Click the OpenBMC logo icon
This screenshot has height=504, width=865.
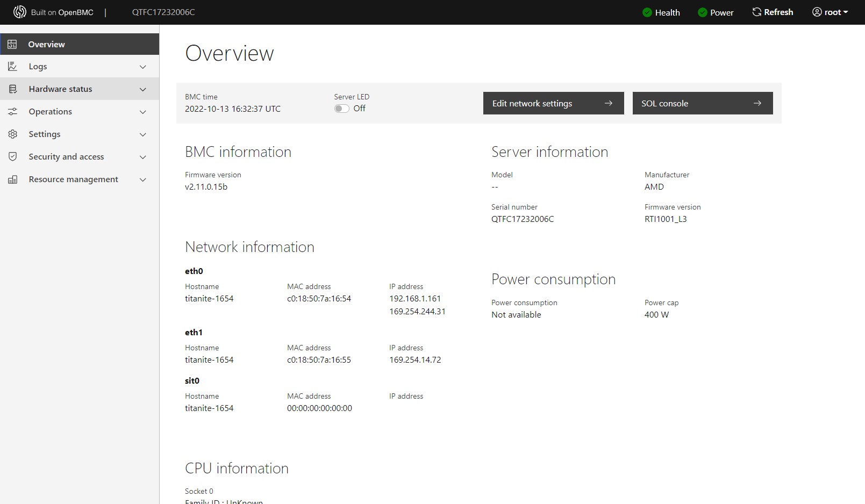[20, 12]
